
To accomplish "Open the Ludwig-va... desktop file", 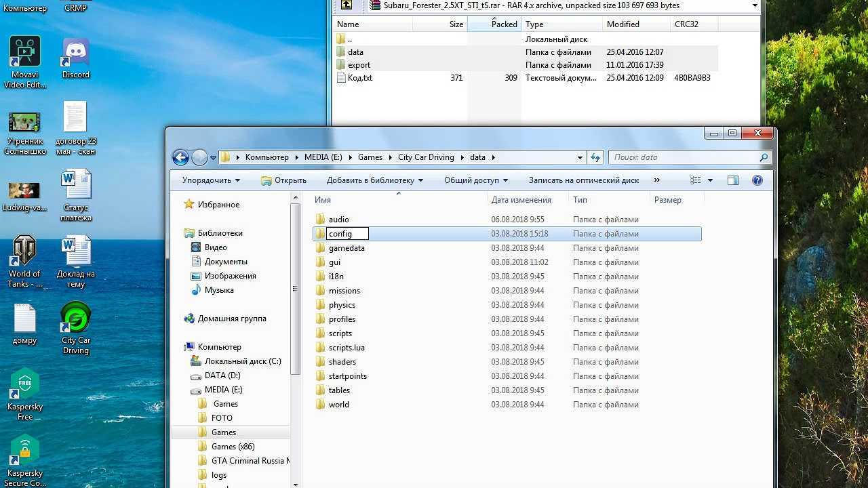I will tap(25, 196).
